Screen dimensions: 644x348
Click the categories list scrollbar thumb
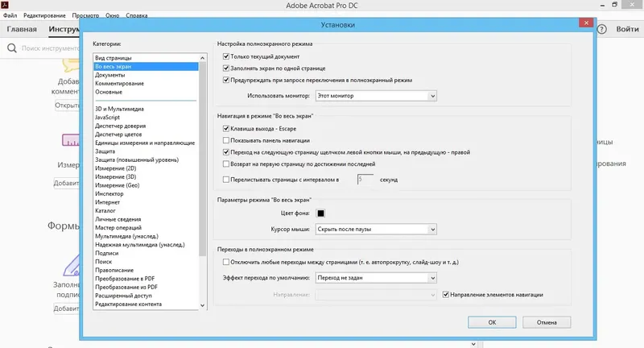(x=202, y=159)
